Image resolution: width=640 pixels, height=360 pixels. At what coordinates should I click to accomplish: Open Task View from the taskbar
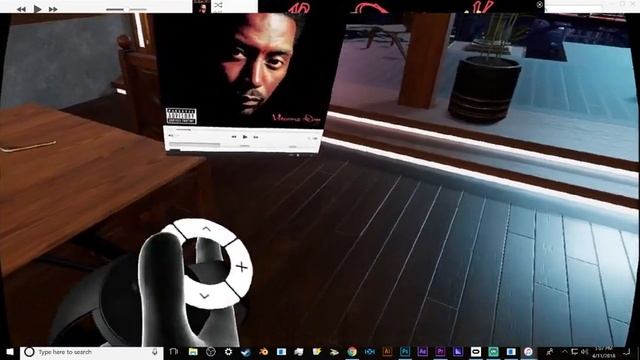pos(174,352)
